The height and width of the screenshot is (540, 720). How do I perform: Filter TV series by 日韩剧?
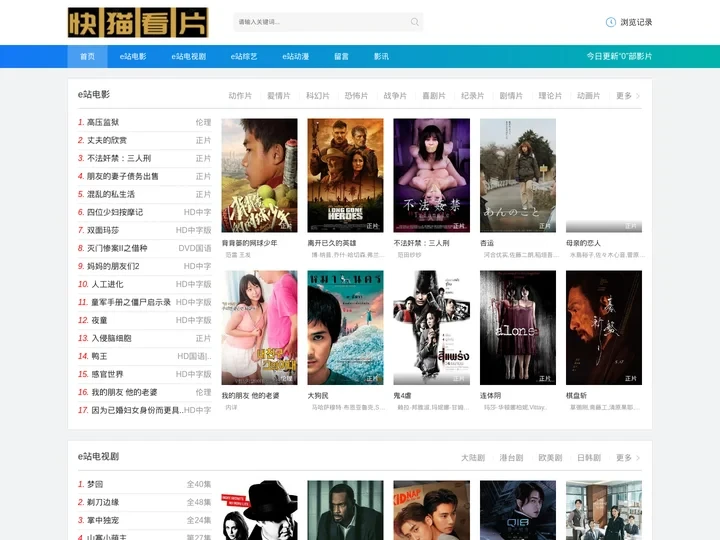(589, 458)
